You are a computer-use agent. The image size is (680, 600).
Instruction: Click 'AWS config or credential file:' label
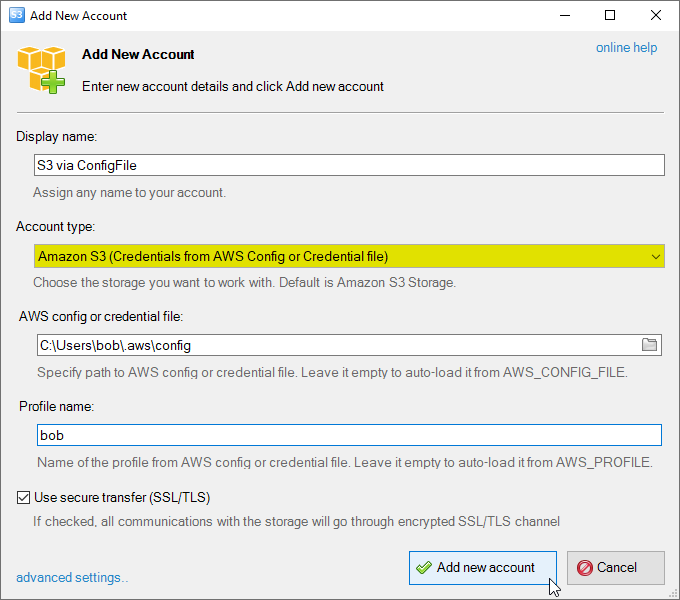pos(101,316)
